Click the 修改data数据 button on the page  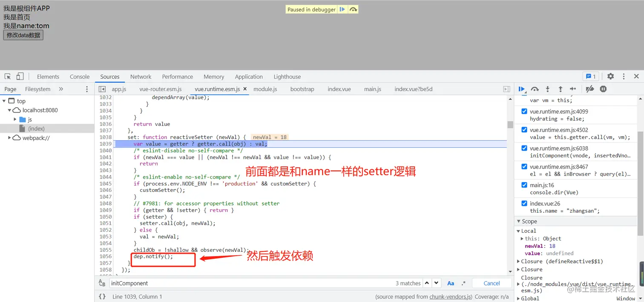pos(23,35)
